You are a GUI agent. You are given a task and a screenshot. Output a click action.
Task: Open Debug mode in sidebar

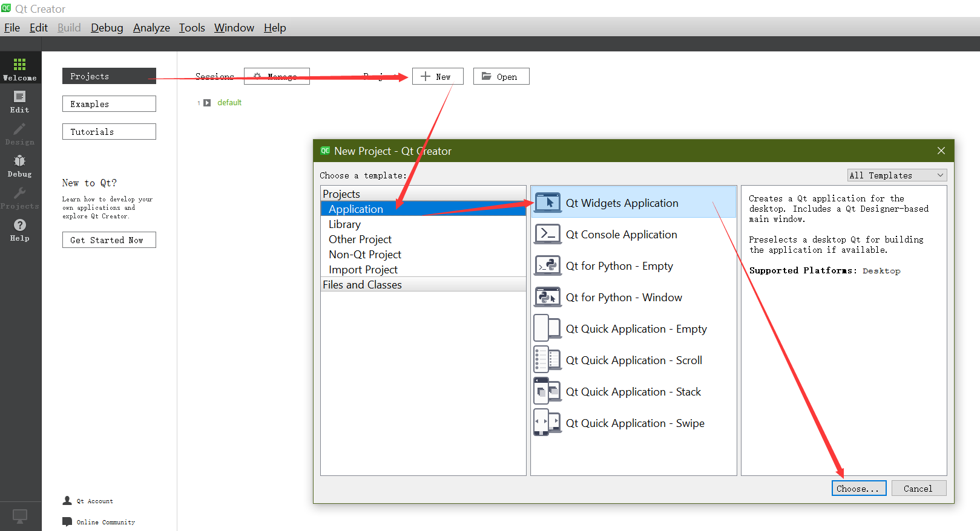(x=20, y=165)
